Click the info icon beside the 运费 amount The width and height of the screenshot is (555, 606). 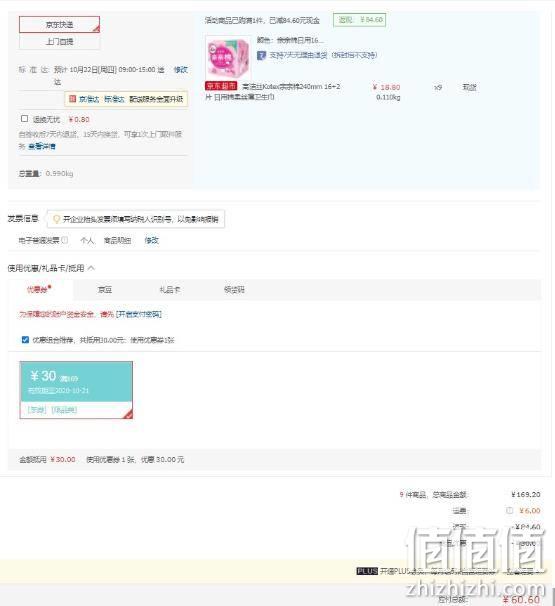tap(509, 511)
